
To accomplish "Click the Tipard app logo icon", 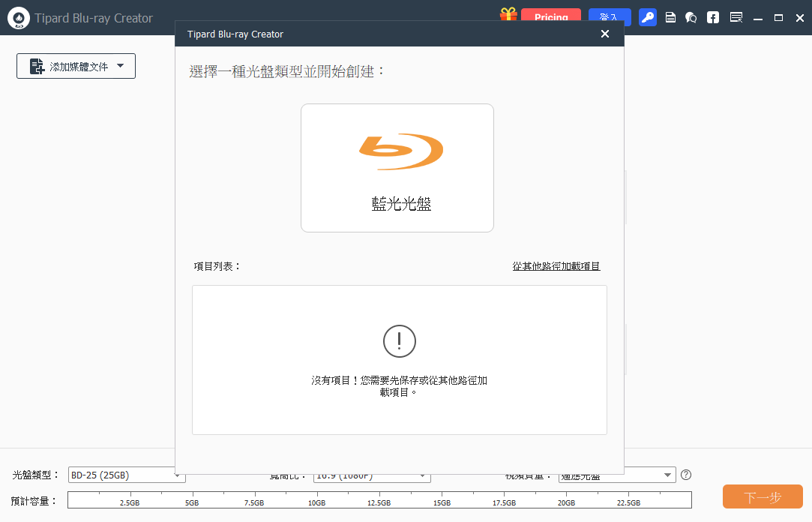I will tap(19, 18).
